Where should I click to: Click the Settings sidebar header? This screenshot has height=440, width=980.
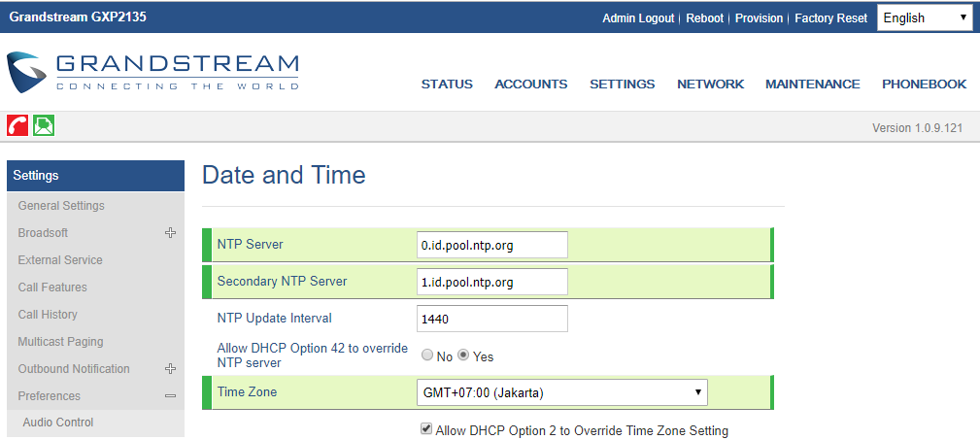coord(95,176)
